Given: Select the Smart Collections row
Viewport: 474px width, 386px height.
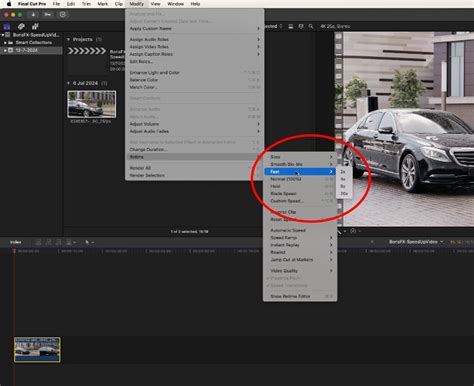Looking at the screenshot, I should pos(31,43).
